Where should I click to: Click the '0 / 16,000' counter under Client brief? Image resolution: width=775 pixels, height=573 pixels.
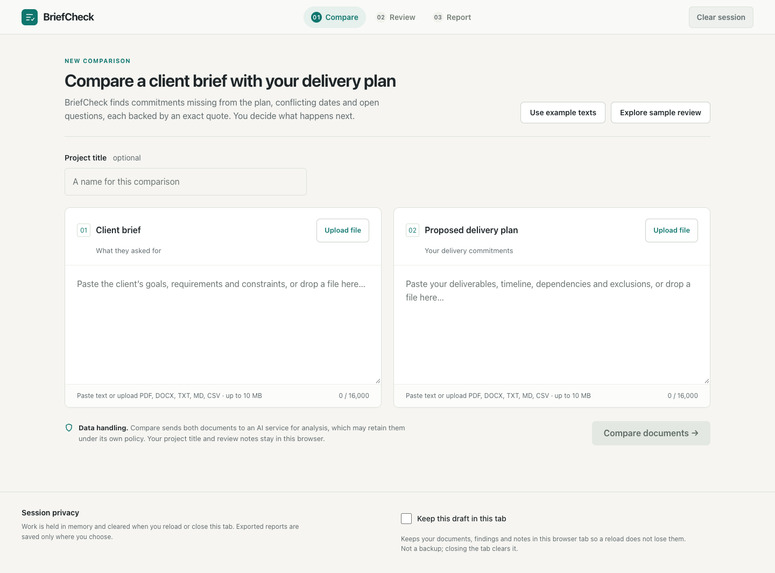(x=354, y=396)
